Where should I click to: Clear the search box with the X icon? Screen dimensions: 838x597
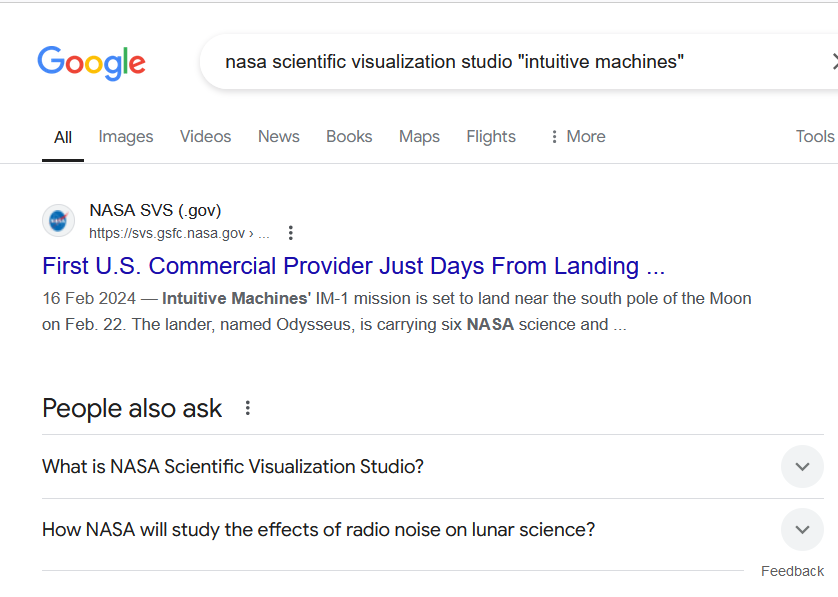click(x=834, y=61)
